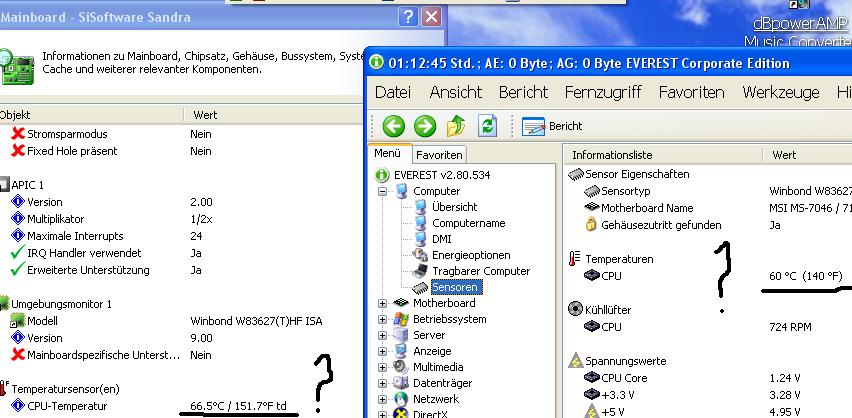
Task: Click the Kühllüfter fan icon
Action: 575,310
